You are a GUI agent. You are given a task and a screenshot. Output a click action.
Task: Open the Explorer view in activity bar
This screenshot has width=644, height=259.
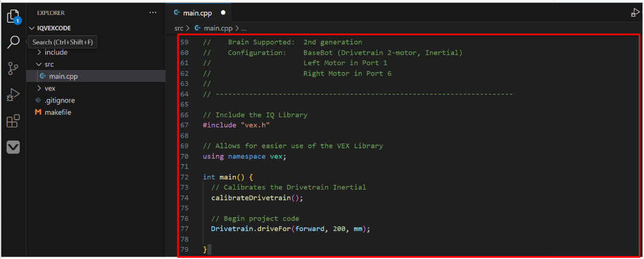[x=13, y=16]
